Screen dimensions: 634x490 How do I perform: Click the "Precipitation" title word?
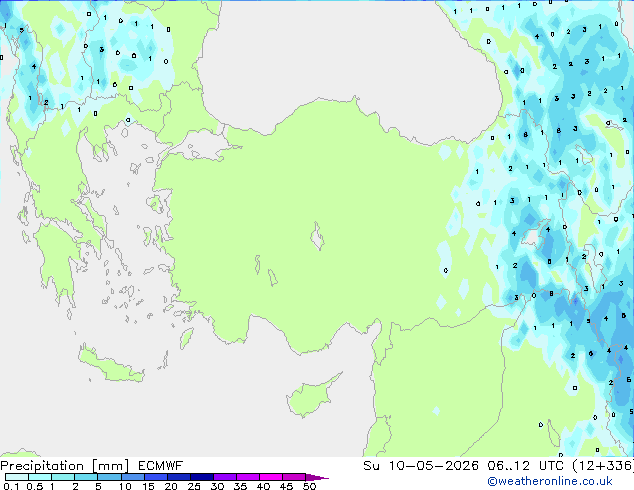coord(42,466)
